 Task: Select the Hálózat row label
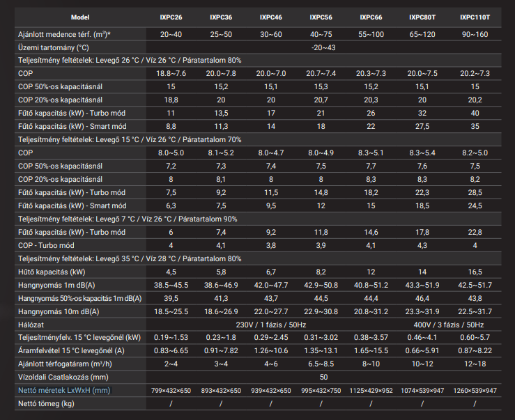click(x=33, y=325)
